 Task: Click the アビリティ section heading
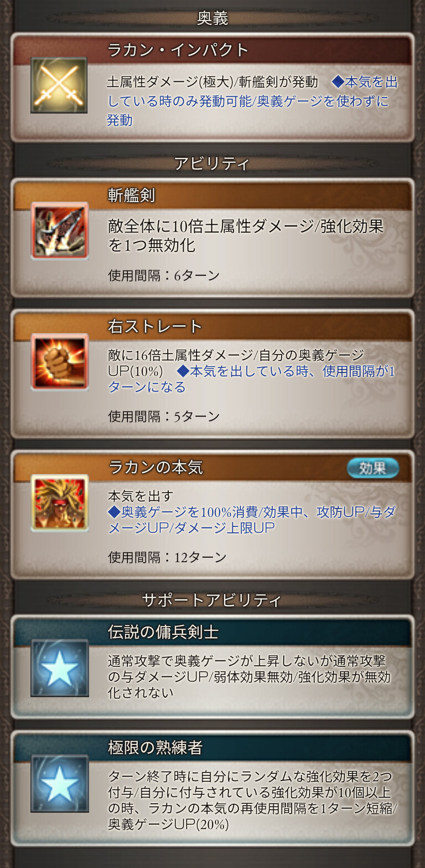pos(212,163)
